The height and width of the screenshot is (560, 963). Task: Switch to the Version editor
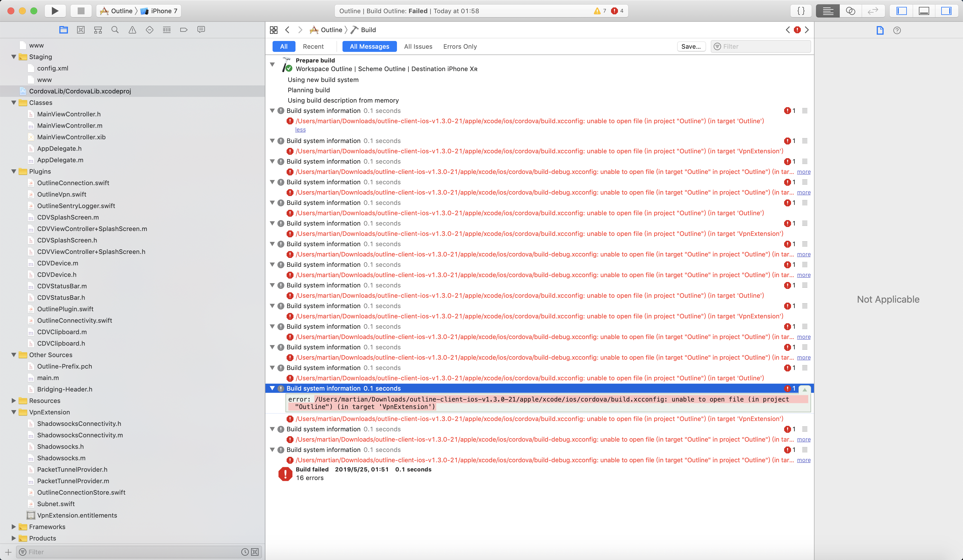click(x=873, y=11)
